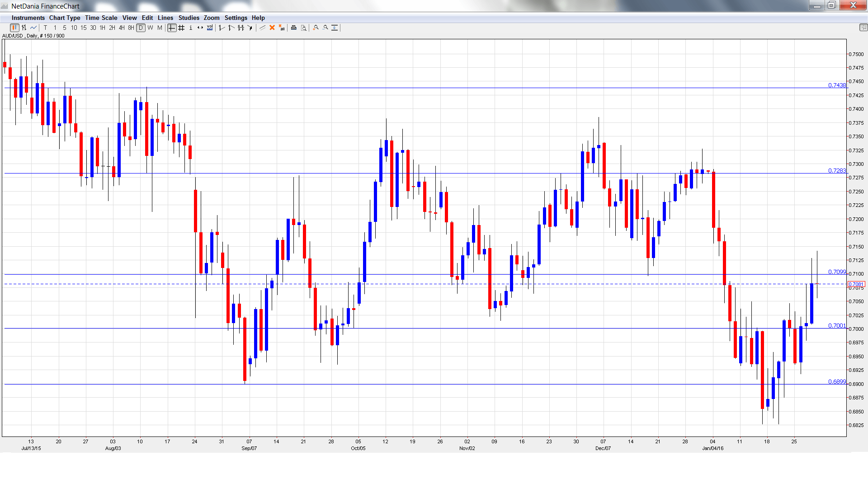868x488 pixels.
Task: Click the current price 0.7081 marker
Action: 856,284
